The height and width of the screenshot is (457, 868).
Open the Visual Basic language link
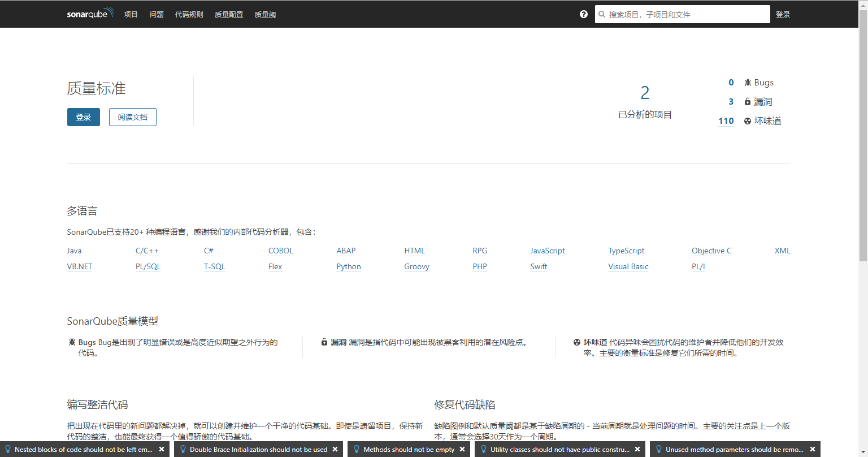click(x=628, y=266)
